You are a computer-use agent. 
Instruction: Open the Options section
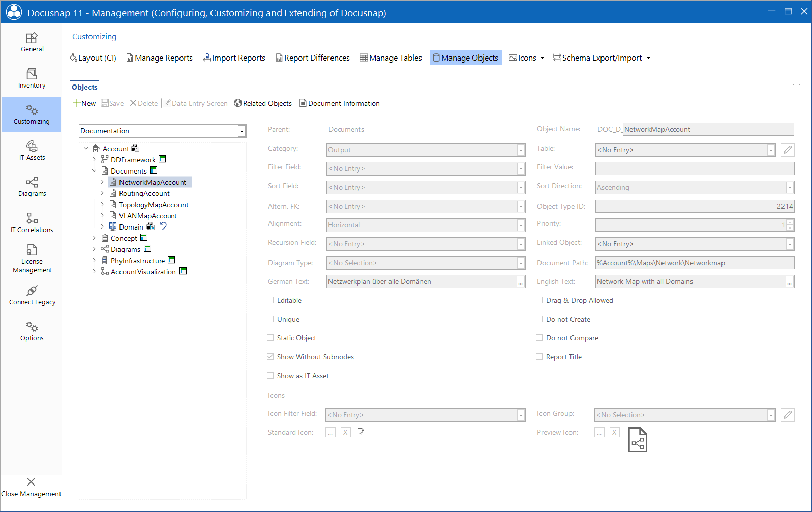pyautogui.click(x=32, y=331)
